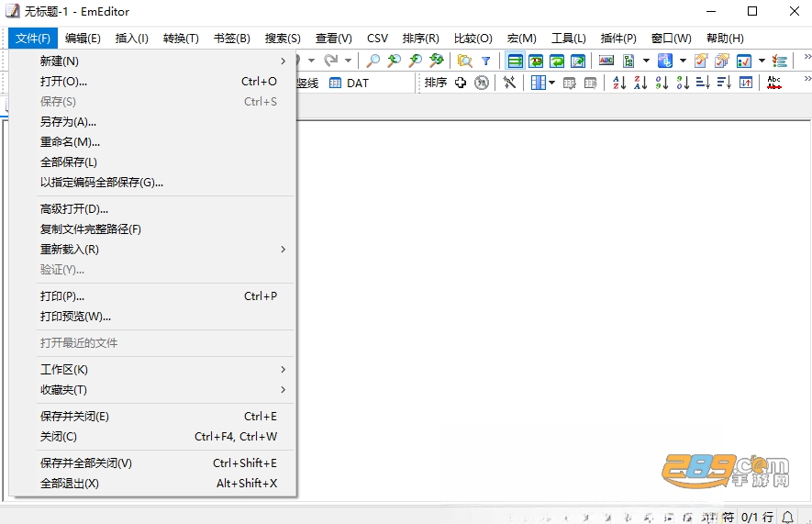
Task: Toggle the highlighted No Wrap icon
Action: tap(515, 61)
